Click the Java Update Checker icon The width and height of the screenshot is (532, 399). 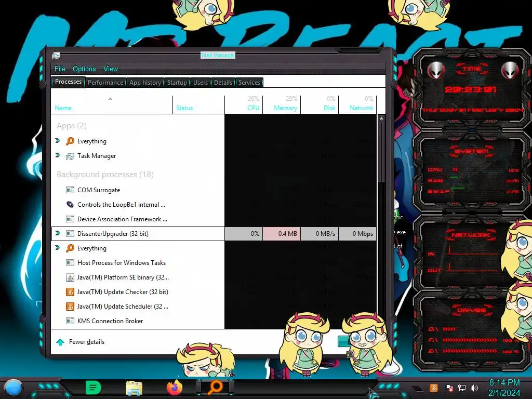pos(70,292)
